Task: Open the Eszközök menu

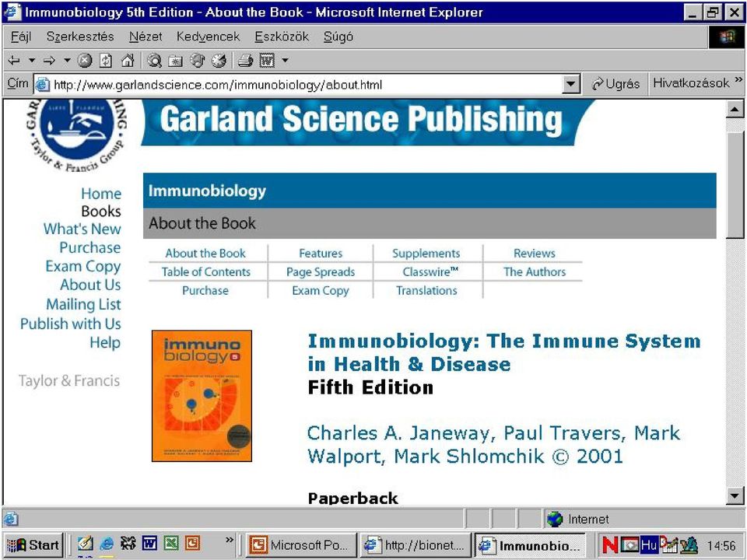Action: [x=282, y=37]
